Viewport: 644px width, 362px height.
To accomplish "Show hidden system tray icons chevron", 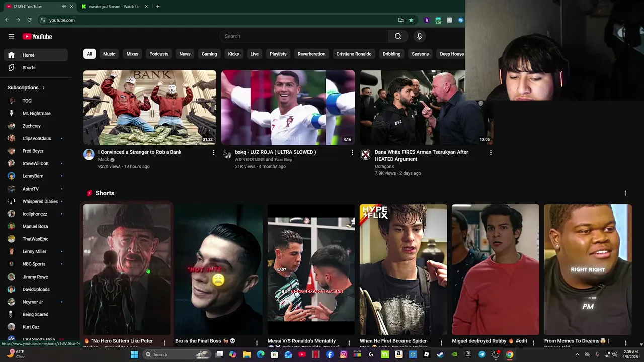I will (577, 354).
